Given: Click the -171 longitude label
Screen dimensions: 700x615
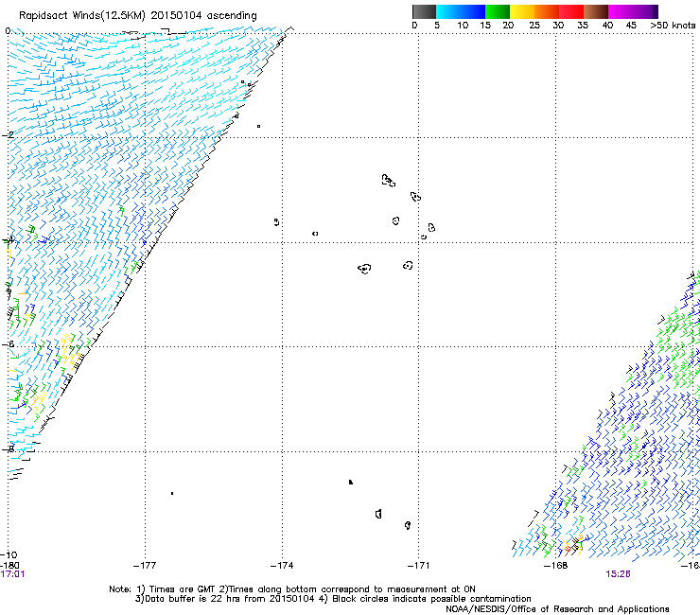Looking at the screenshot, I should pos(418,566).
